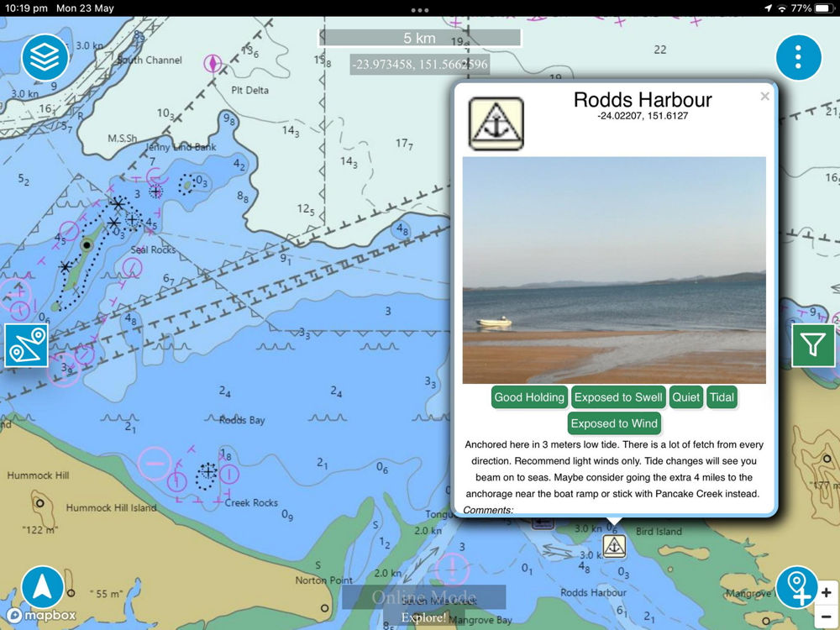Select the Exposed to Wind tag
The width and height of the screenshot is (840, 630).
click(614, 423)
